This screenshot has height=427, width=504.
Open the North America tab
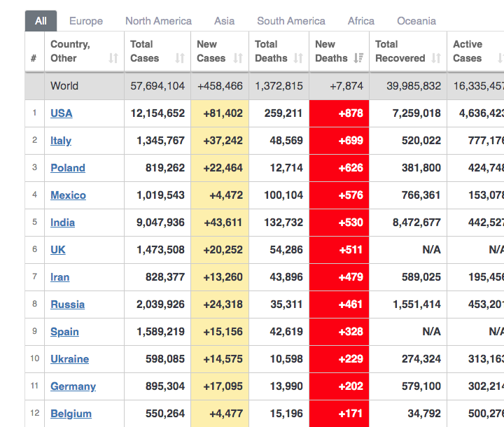[x=158, y=21]
